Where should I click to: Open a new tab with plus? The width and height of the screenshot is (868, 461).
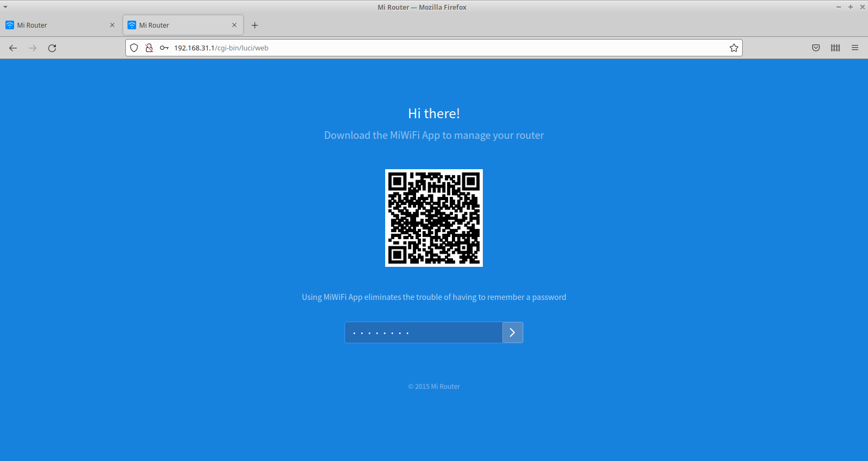tap(255, 25)
